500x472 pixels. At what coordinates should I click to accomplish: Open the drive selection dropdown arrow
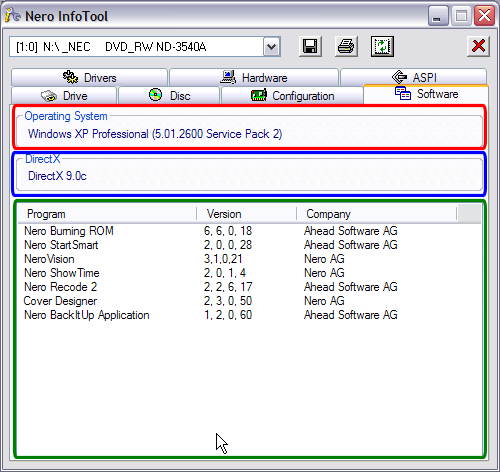coord(271,47)
